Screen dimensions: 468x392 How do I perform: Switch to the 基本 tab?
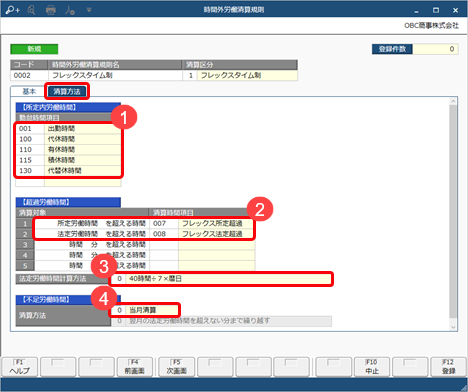29,91
